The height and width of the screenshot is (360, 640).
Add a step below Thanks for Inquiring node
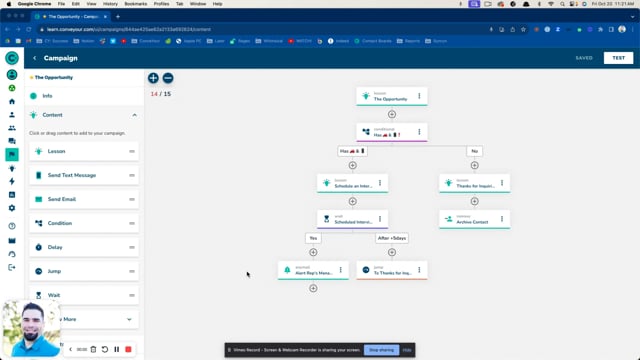click(x=474, y=201)
